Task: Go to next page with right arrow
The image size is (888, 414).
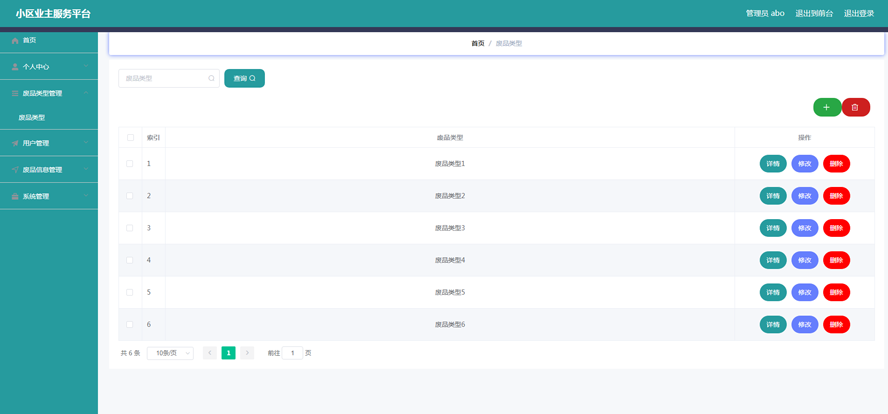Action: point(247,353)
